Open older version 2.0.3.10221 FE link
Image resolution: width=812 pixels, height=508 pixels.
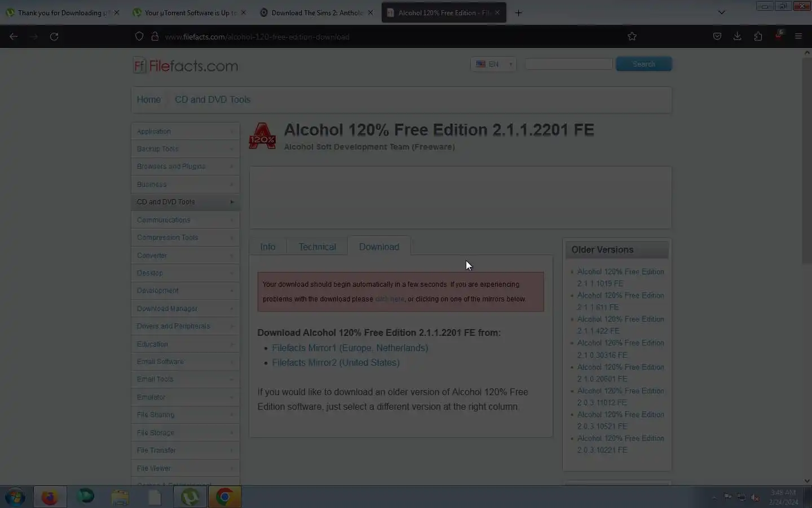click(x=620, y=444)
